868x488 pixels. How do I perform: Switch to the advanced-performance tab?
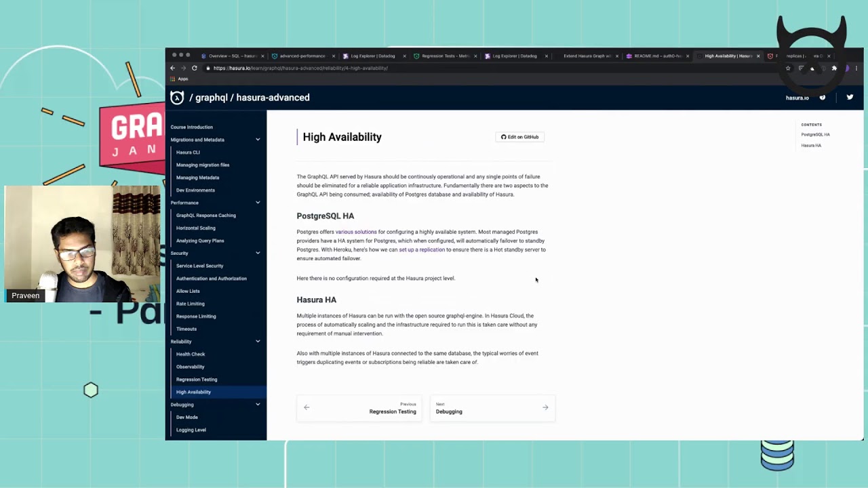click(x=302, y=56)
